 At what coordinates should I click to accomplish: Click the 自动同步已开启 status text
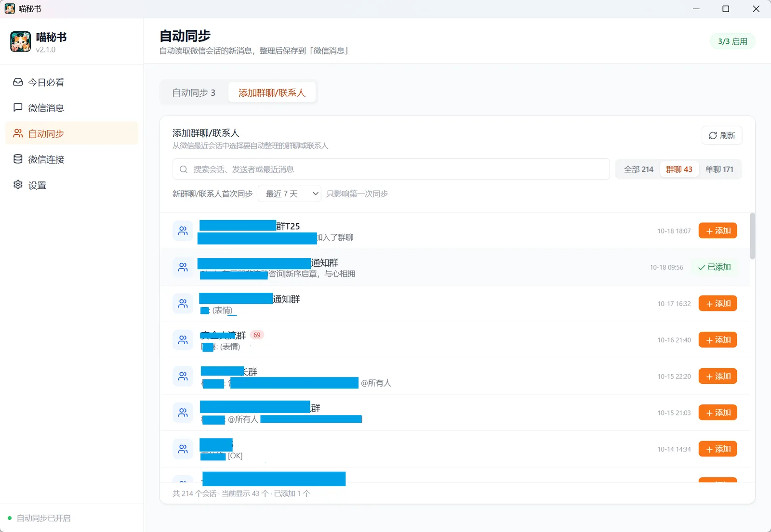click(x=43, y=518)
